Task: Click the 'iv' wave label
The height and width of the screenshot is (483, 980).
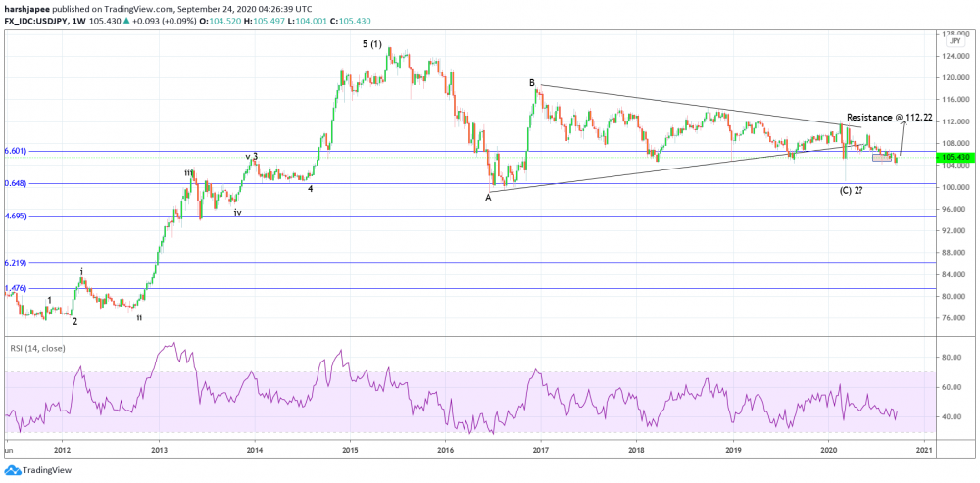Action: pyautogui.click(x=238, y=212)
